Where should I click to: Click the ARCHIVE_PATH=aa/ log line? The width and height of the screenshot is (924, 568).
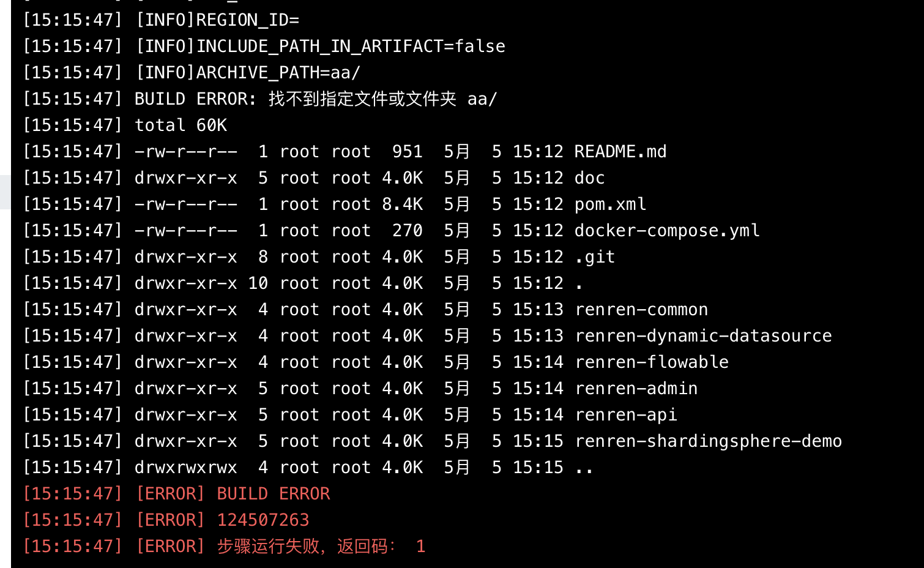pos(192,72)
